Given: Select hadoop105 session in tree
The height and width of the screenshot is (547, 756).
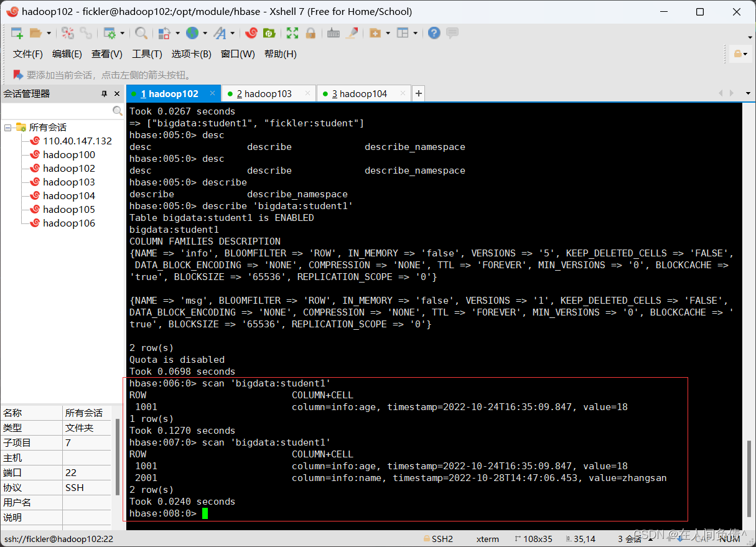Looking at the screenshot, I should coord(69,209).
